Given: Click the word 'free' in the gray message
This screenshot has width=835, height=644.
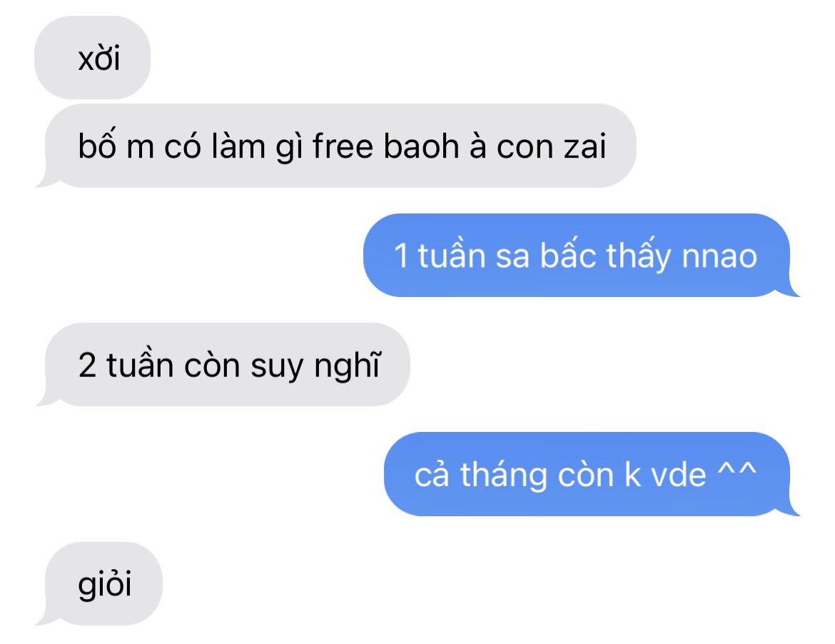Looking at the screenshot, I should 343,146.
